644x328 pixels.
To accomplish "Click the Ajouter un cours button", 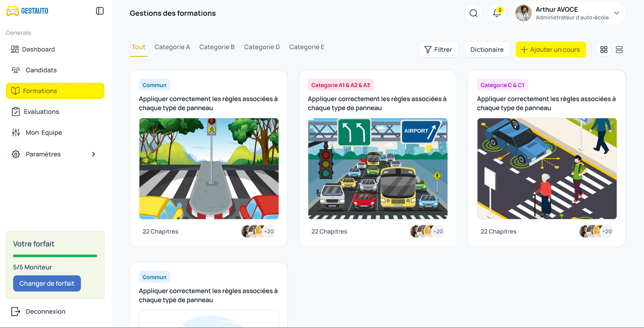I will (551, 50).
